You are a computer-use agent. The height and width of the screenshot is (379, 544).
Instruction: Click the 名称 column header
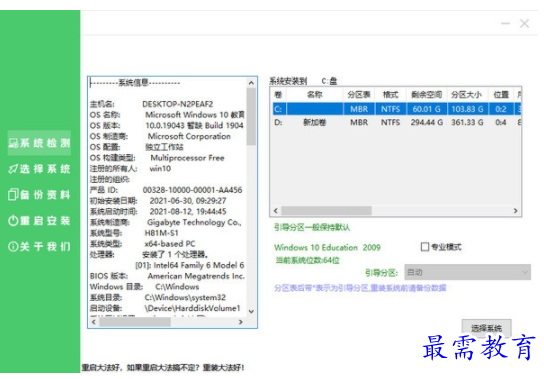315,94
